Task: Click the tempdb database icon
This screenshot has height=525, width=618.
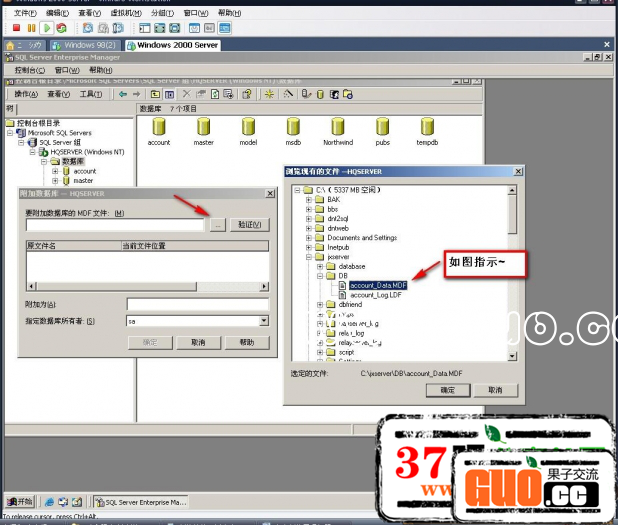Action: [427, 129]
